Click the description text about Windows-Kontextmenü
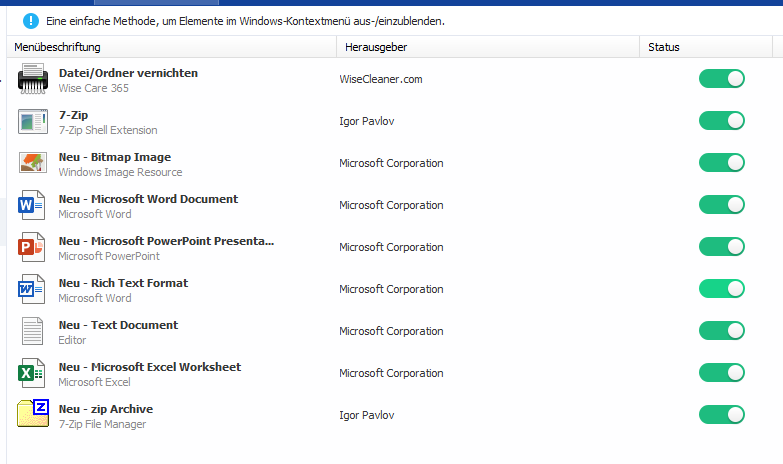783x464 pixels. click(x=245, y=21)
